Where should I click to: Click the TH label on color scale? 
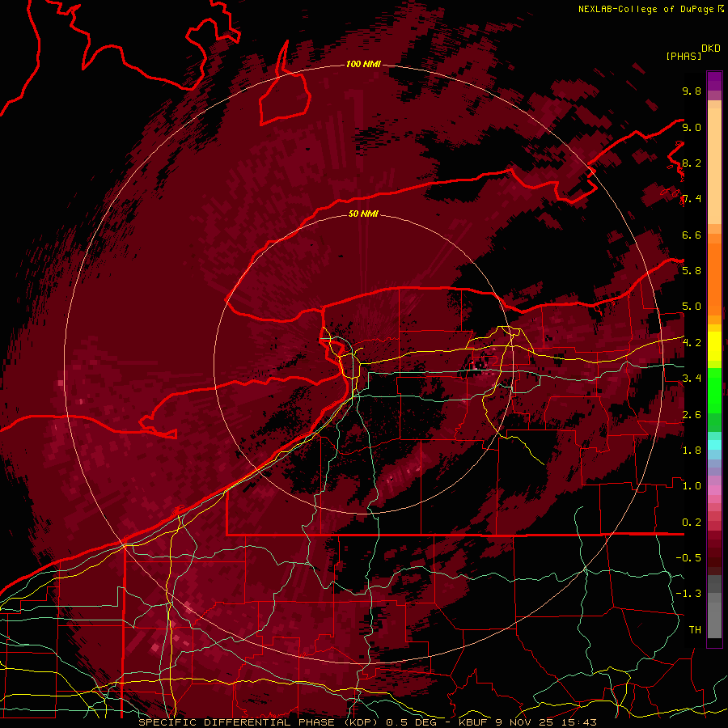click(695, 629)
